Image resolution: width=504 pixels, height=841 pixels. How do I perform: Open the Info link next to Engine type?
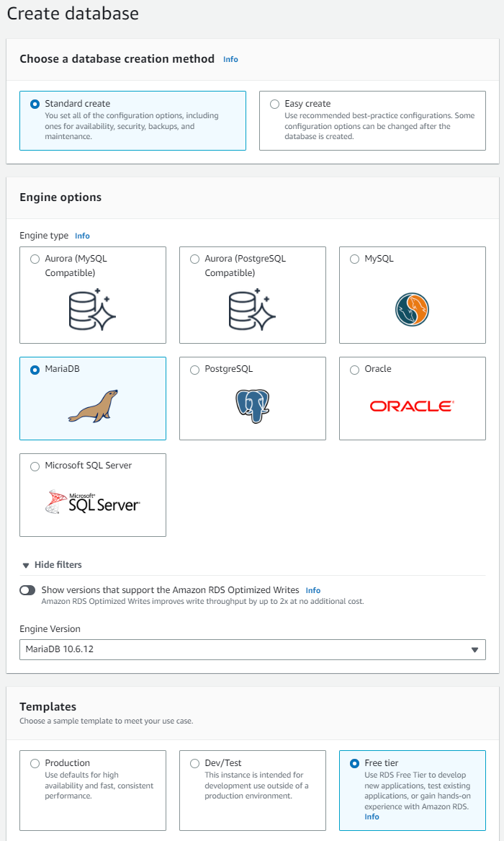pos(82,236)
